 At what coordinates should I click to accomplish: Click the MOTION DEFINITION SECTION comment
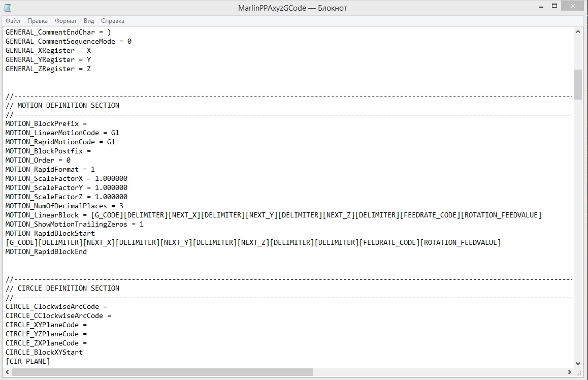pos(62,105)
